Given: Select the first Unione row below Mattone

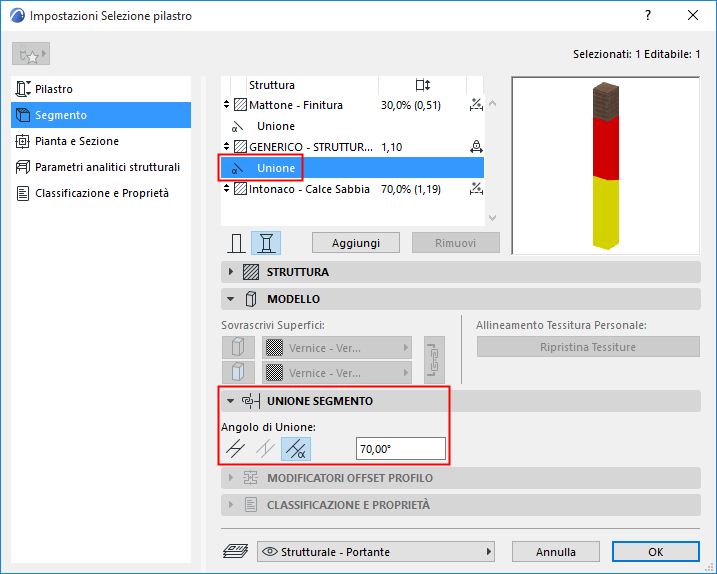Looking at the screenshot, I should point(352,126).
